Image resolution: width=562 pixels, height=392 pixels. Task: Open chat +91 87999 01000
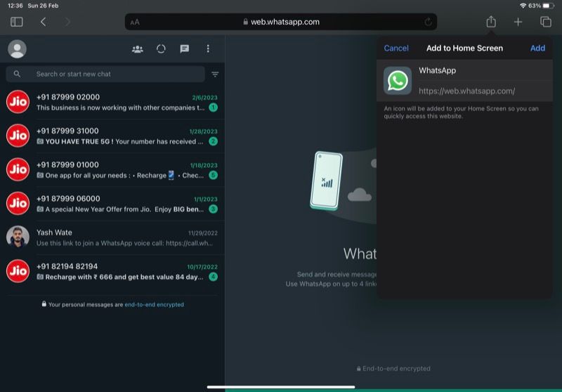112,170
